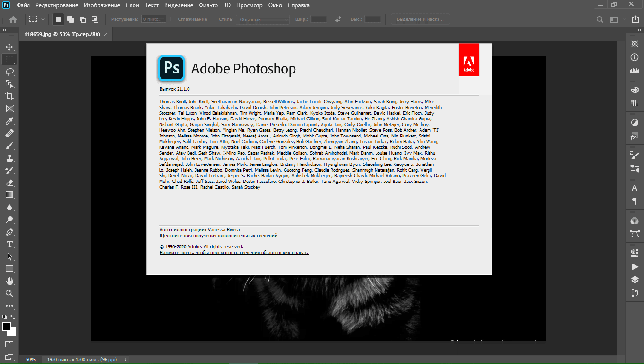Image resolution: width=644 pixels, height=364 pixels.
Task: Open the Изображение menu
Action: point(102,5)
